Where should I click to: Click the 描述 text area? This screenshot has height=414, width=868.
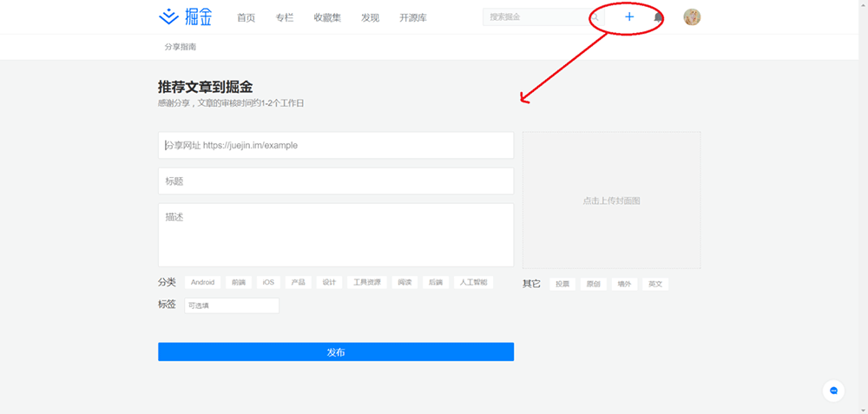336,235
